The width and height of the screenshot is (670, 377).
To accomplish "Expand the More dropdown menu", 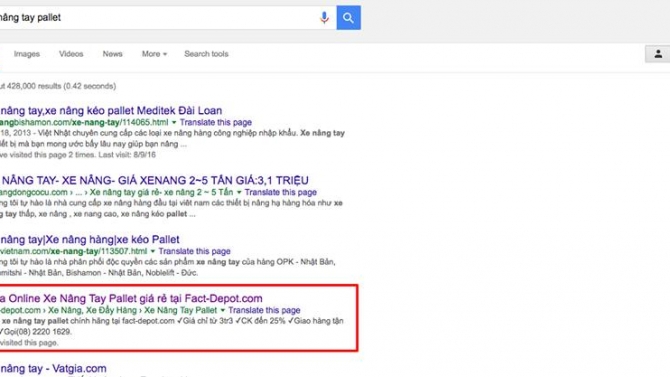I will 154,54.
